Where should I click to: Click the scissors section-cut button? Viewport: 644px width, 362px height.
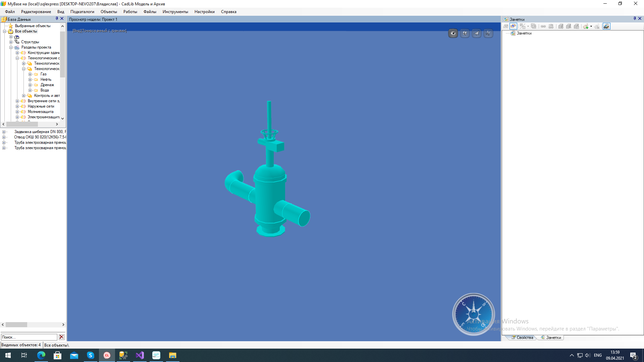[x=488, y=33]
